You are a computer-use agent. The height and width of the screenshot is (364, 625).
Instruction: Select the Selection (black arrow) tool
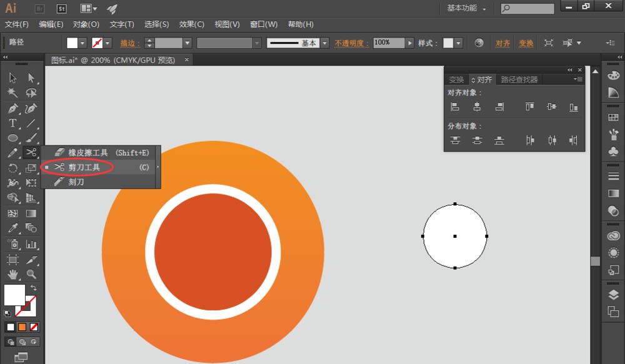pyautogui.click(x=12, y=77)
